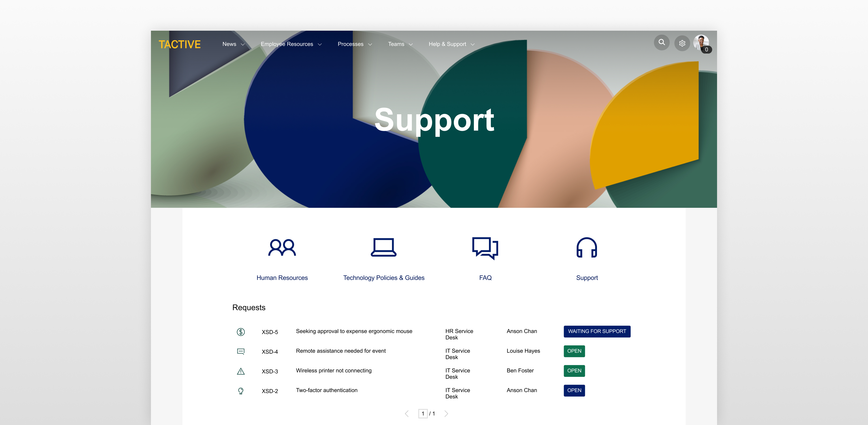The image size is (868, 425).
Task: Click request ID XSD-5
Action: pyautogui.click(x=270, y=332)
